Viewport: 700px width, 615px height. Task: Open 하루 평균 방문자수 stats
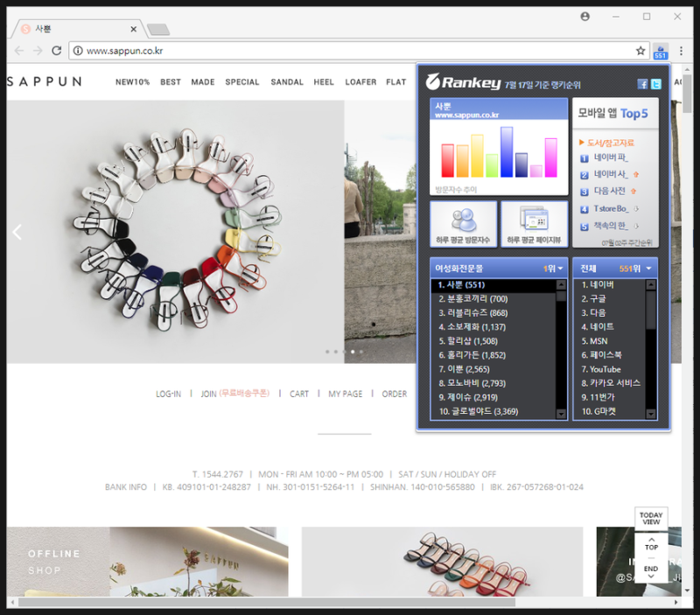(463, 224)
